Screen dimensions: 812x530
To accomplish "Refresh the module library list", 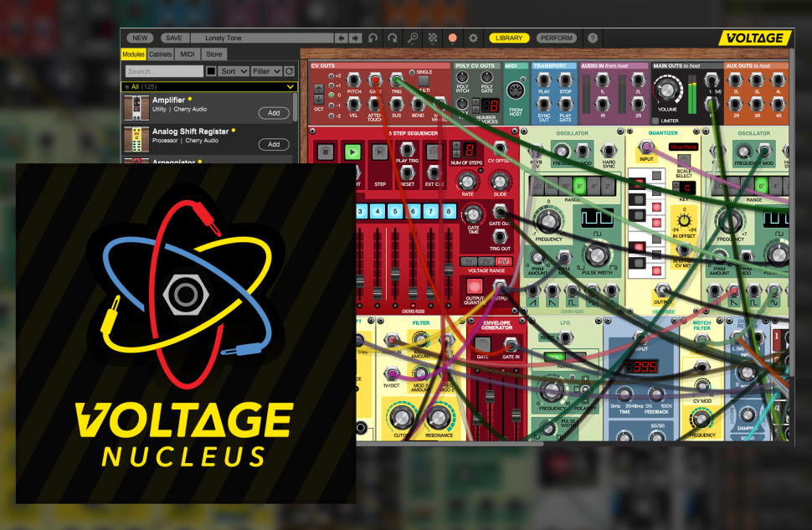I will [290, 71].
